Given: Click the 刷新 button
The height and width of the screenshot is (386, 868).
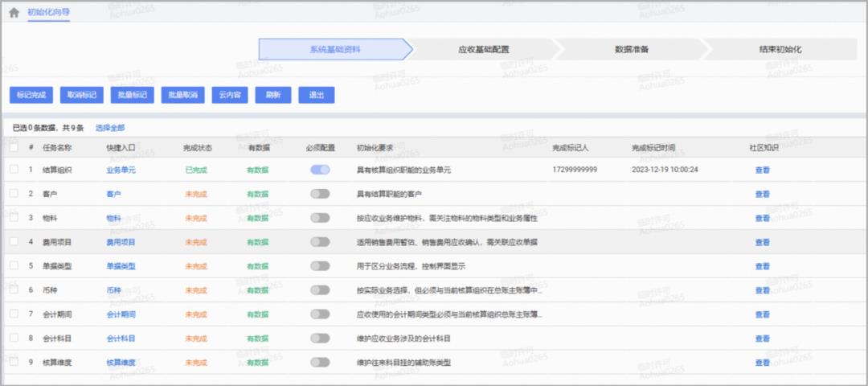Looking at the screenshot, I should pos(273,95).
